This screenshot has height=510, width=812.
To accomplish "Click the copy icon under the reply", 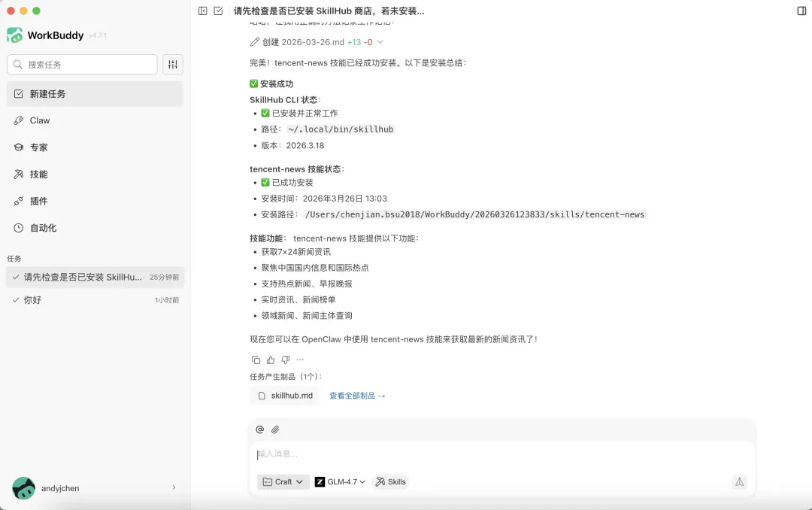I will click(256, 360).
